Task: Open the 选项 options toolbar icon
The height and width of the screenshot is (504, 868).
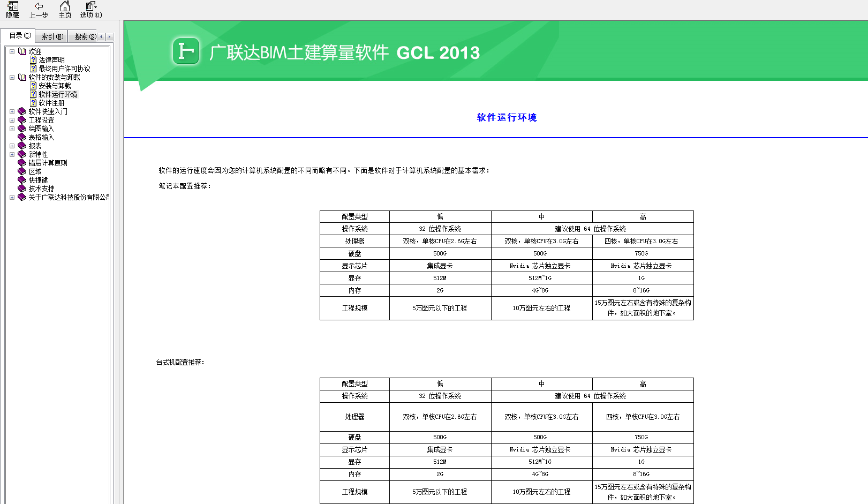Action: (91, 6)
